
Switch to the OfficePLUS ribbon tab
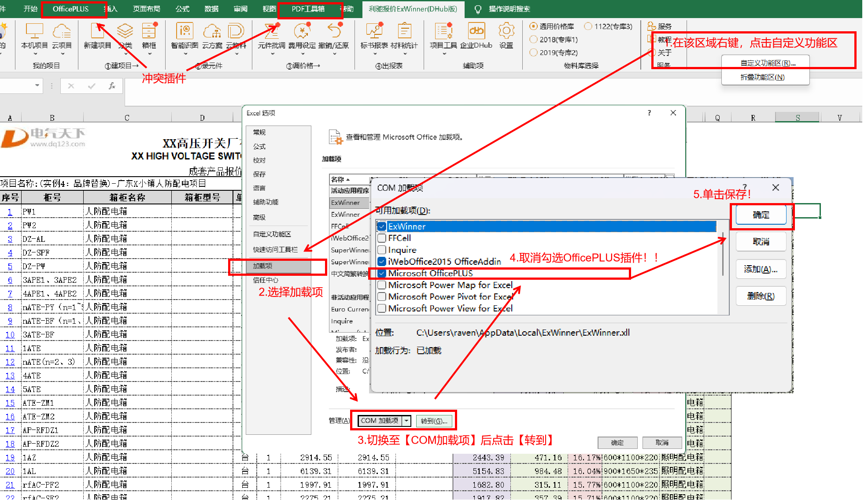click(x=70, y=9)
